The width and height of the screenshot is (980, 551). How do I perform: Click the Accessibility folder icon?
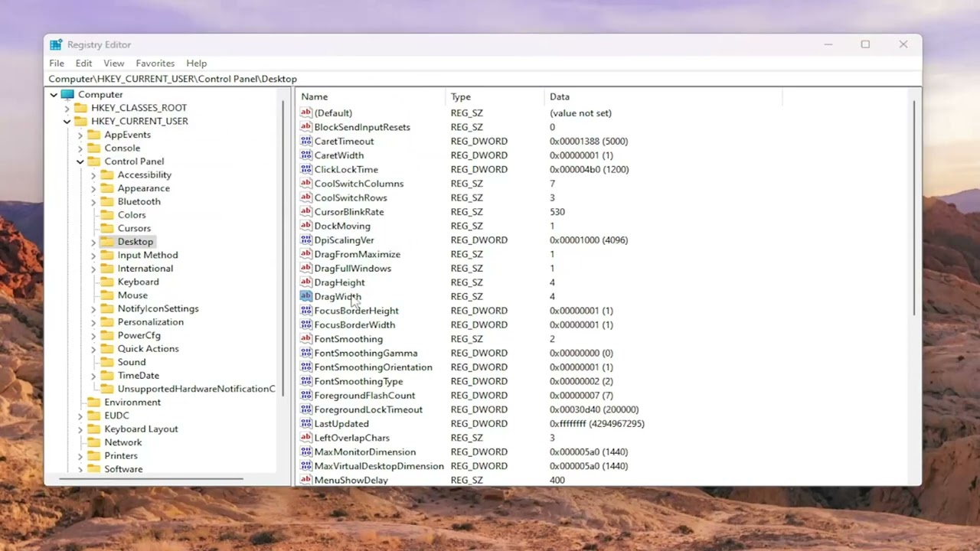point(107,174)
